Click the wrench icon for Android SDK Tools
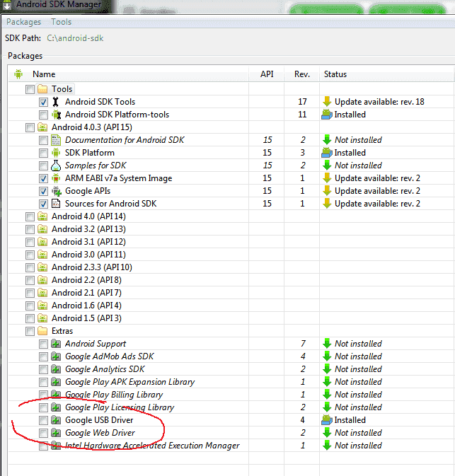455x476 pixels. click(x=56, y=102)
